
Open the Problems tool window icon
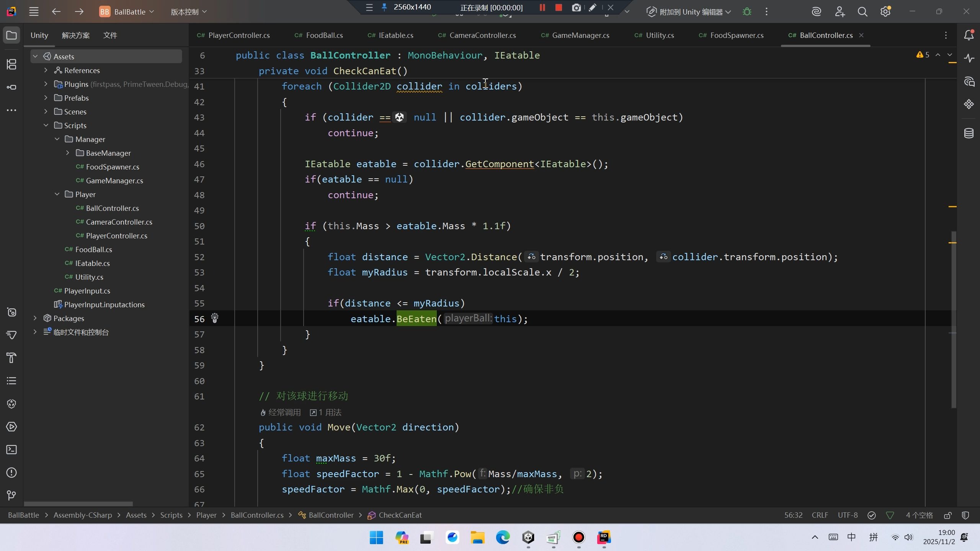click(x=11, y=473)
